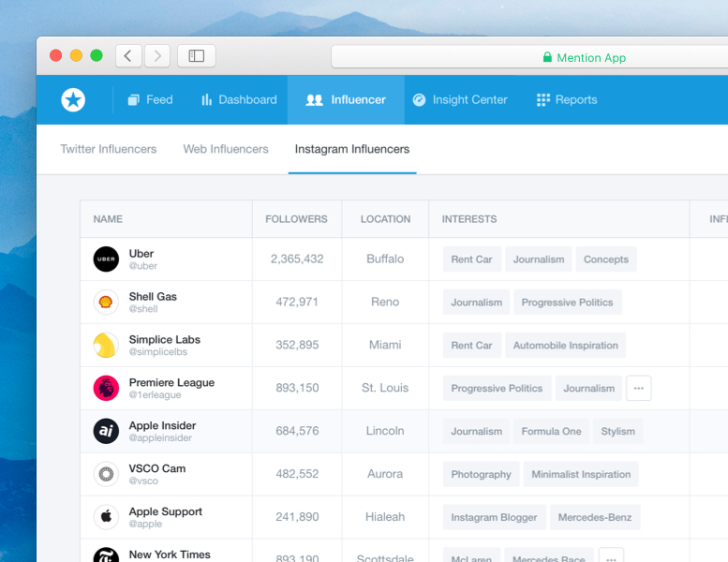
Task: Open the @vsco handle
Action: click(143, 481)
